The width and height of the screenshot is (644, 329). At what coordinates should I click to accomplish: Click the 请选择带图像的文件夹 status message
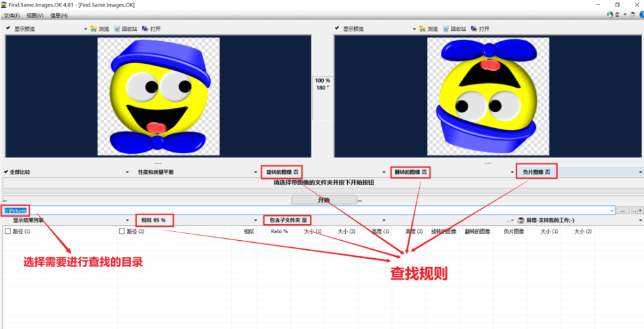[x=324, y=183]
